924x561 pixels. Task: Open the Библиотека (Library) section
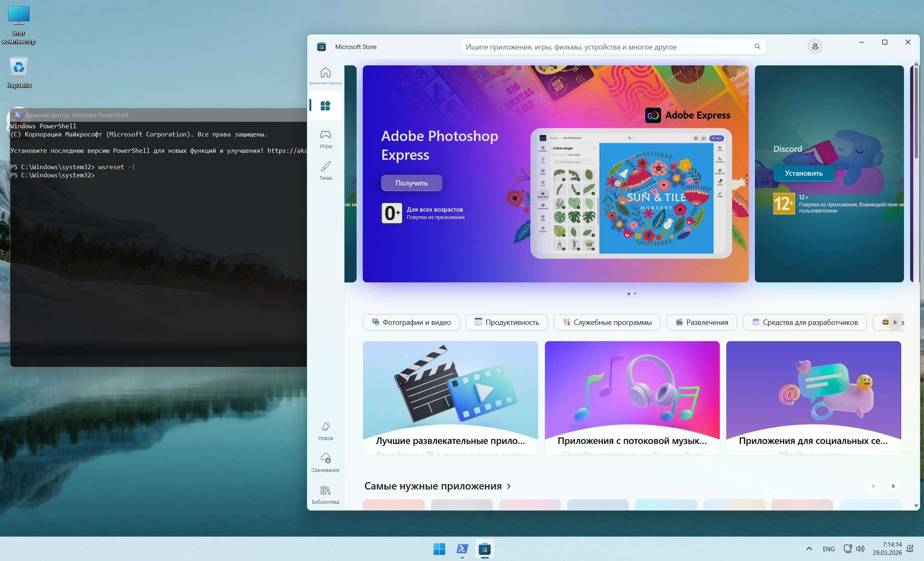pos(325,494)
